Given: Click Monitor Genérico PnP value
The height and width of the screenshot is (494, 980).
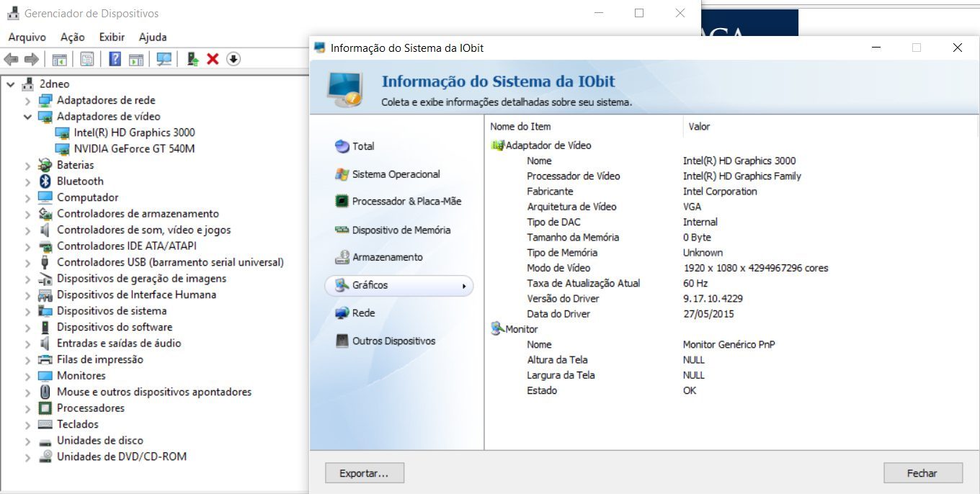Looking at the screenshot, I should [729, 345].
